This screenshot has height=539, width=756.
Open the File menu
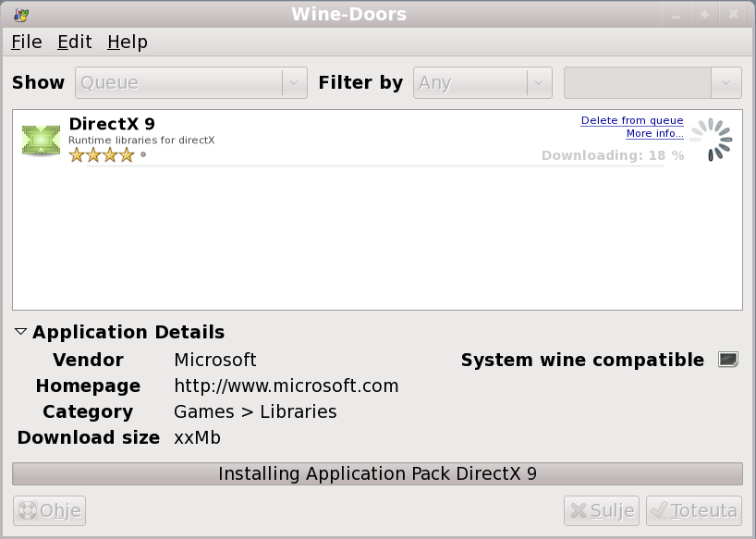[x=26, y=42]
